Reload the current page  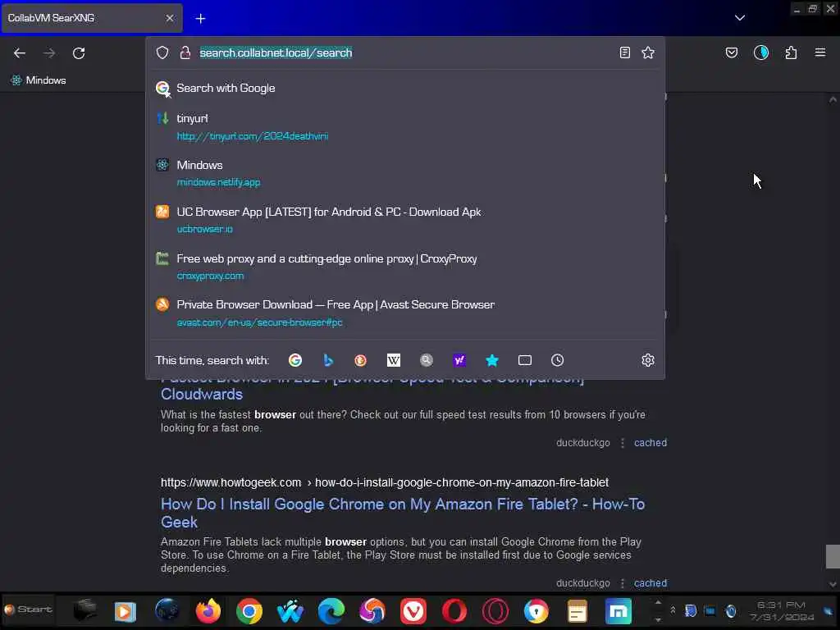point(79,53)
